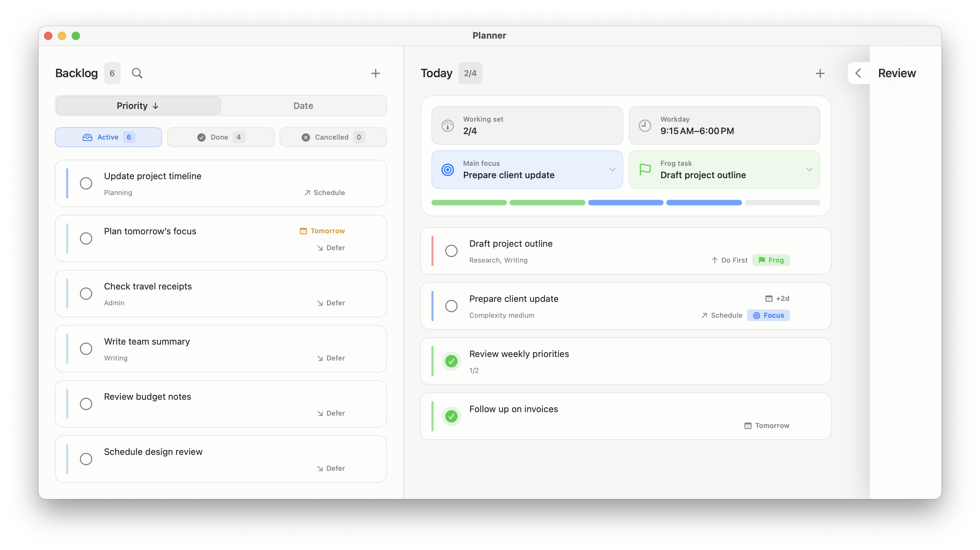Click the Working set gauge icon
The width and height of the screenshot is (980, 550).
pos(447,125)
